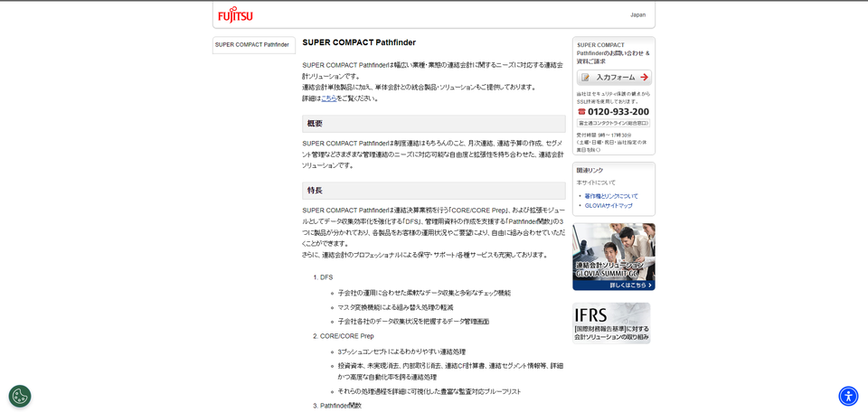Click the notepad icon on 入力フォーム button
The width and height of the screenshot is (868, 412).
point(585,78)
